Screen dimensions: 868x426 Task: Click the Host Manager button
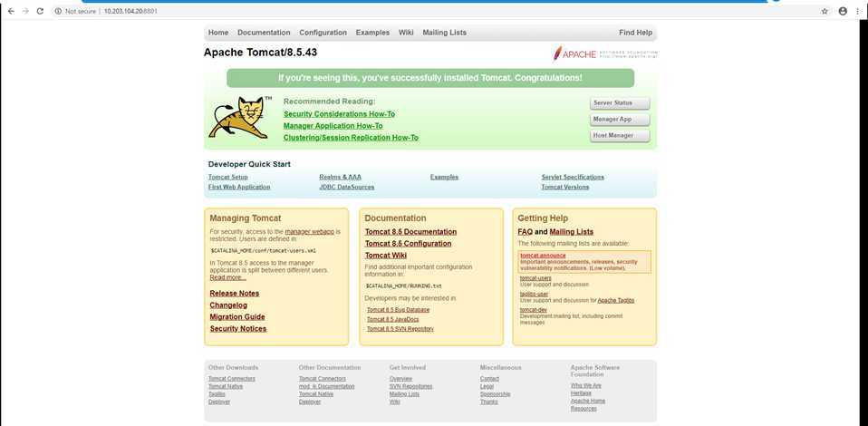point(620,135)
